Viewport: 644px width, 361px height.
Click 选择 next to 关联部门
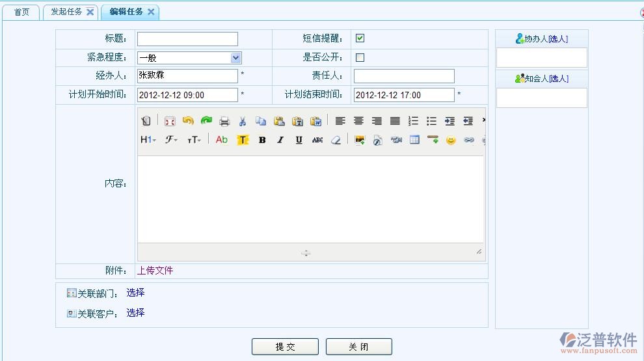point(135,293)
